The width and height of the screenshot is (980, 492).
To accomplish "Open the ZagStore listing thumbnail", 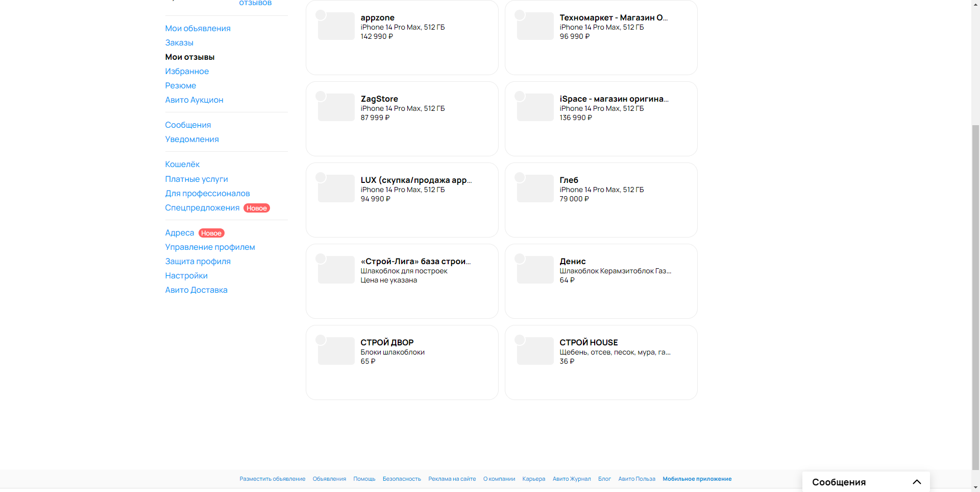I will coord(336,107).
